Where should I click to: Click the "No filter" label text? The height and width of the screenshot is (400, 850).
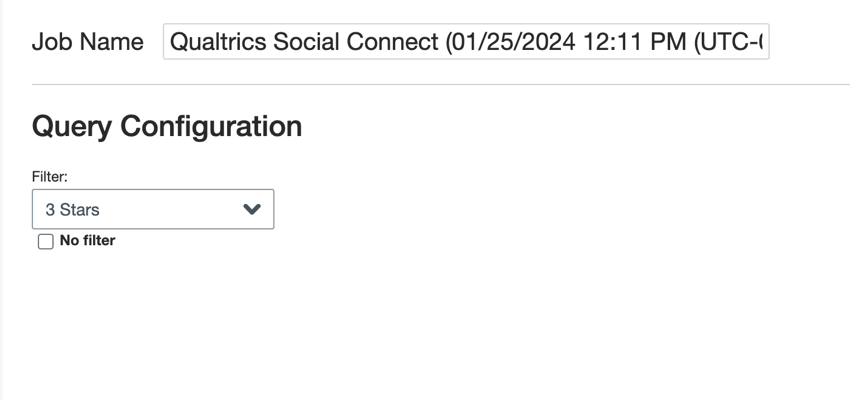tap(87, 240)
